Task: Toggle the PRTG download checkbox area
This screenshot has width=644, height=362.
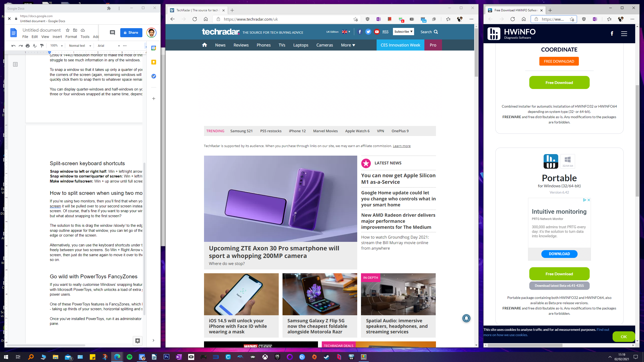Action: [559, 253]
